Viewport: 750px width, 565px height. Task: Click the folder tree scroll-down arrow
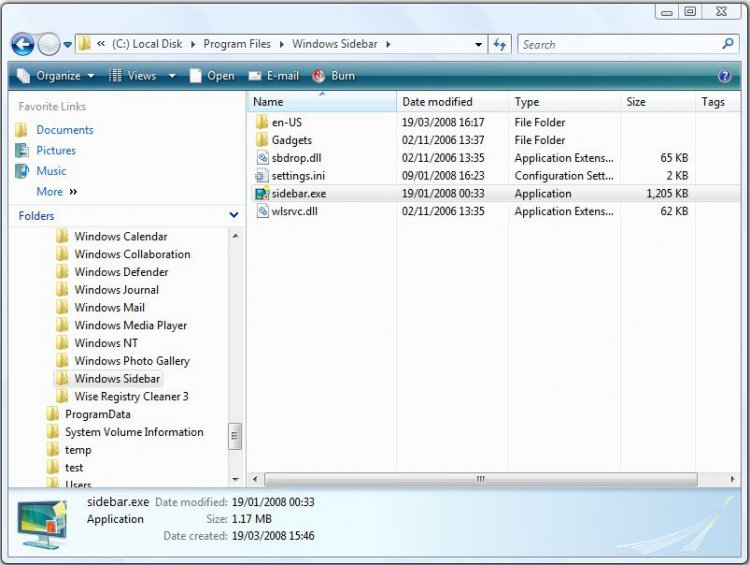(235, 479)
